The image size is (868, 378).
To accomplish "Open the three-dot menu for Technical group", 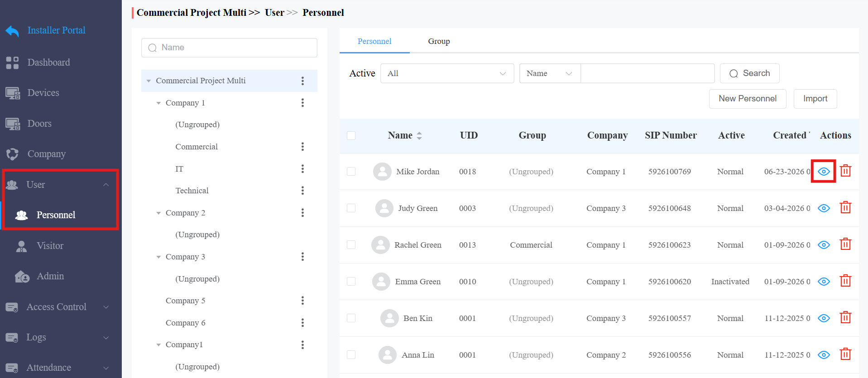I will coord(302,191).
